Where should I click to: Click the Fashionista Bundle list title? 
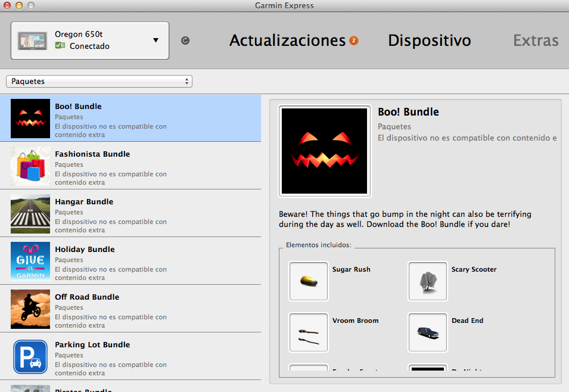click(92, 154)
